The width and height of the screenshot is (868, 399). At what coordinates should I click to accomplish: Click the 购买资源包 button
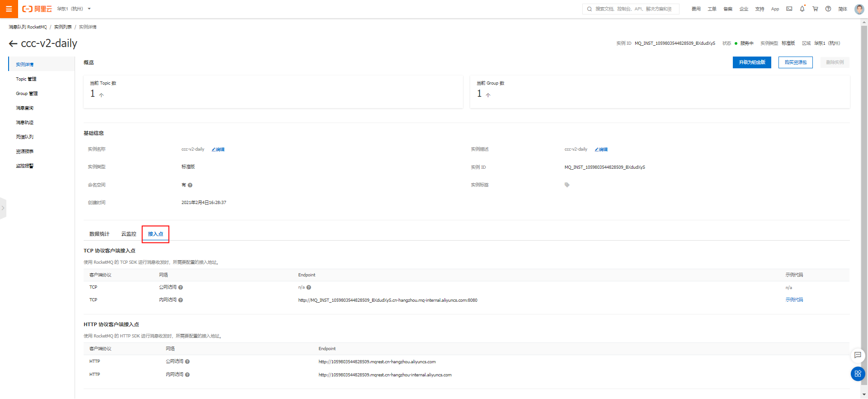coord(795,62)
